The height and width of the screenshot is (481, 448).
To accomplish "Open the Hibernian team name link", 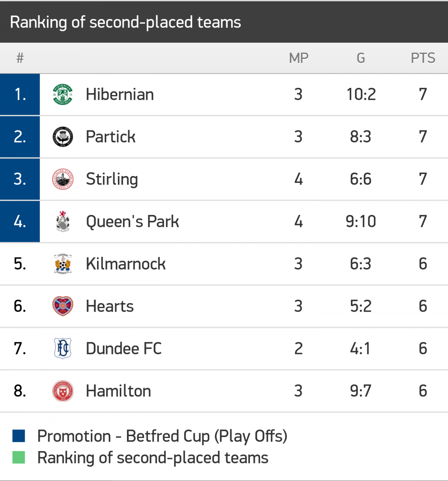I will click(119, 95).
